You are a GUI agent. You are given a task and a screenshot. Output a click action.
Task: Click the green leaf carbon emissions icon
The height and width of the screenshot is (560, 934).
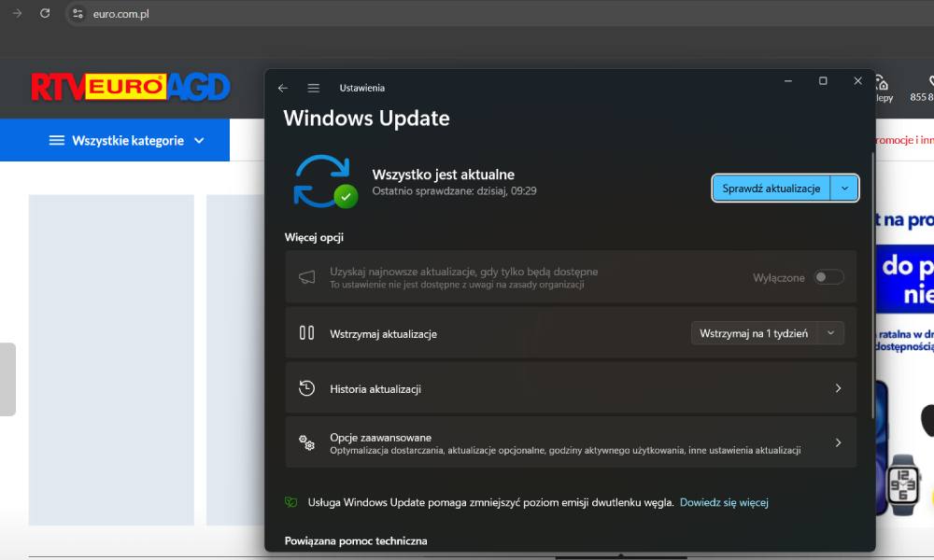[x=291, y=502]
